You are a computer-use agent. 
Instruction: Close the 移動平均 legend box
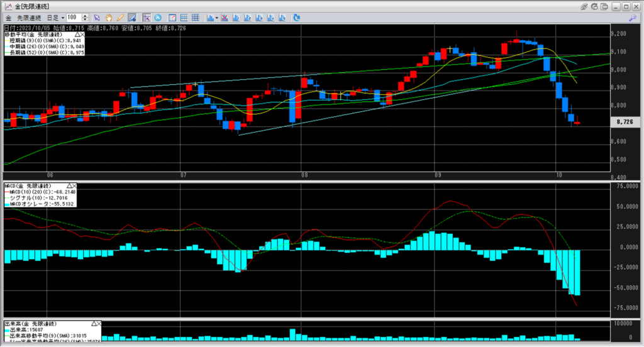(84, 34)
